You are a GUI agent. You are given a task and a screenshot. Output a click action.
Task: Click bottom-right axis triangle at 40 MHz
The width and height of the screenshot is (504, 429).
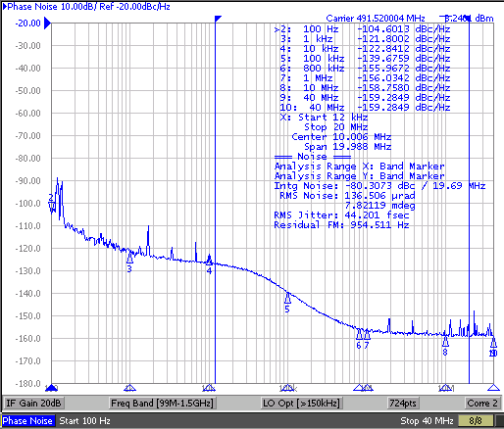[x=493, y=388]
